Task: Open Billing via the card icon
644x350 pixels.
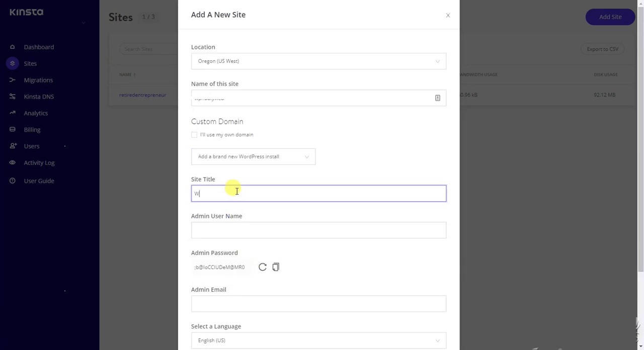Action: (x=12, y=129)
